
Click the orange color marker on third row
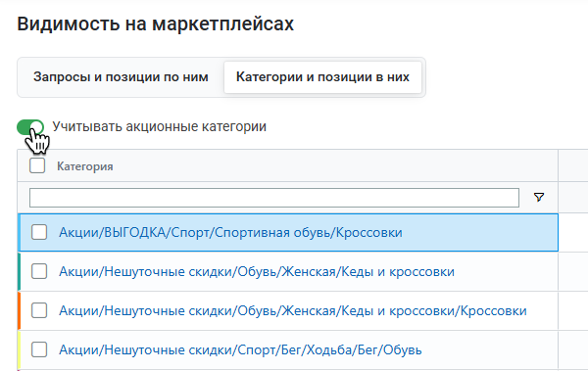pos(20,311)
